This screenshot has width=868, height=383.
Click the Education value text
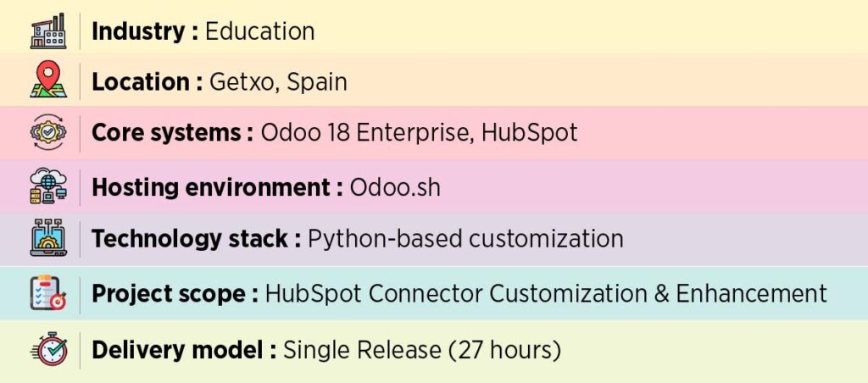(x=259, y=31)
